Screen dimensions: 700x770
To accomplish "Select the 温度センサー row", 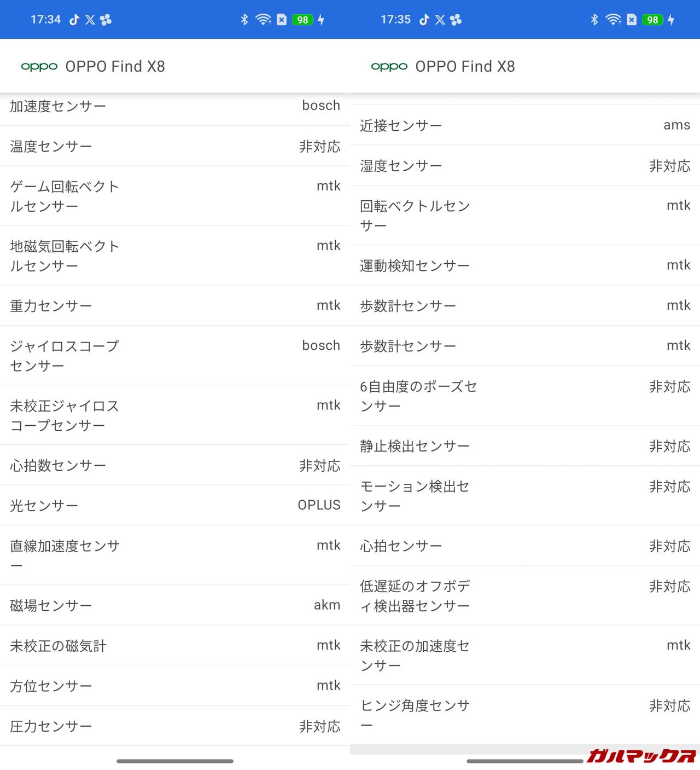I will pos(175,146).
